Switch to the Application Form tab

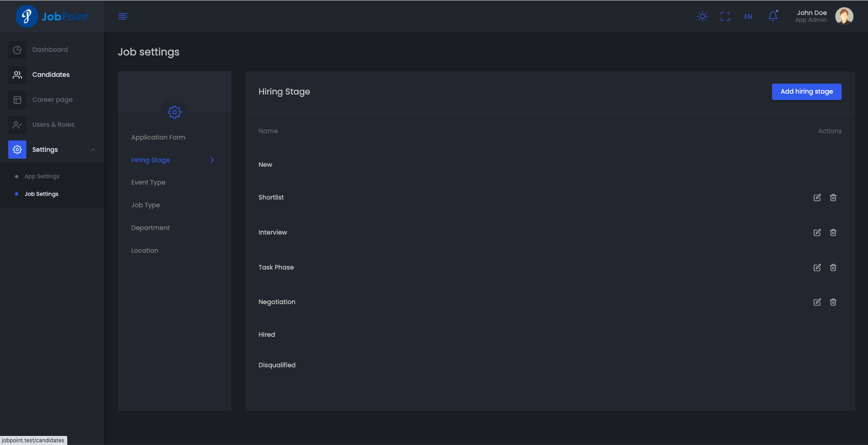[x=158, y=137]
